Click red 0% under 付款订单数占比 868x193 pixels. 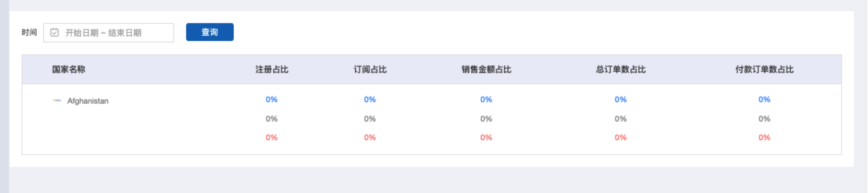[764, 138]
